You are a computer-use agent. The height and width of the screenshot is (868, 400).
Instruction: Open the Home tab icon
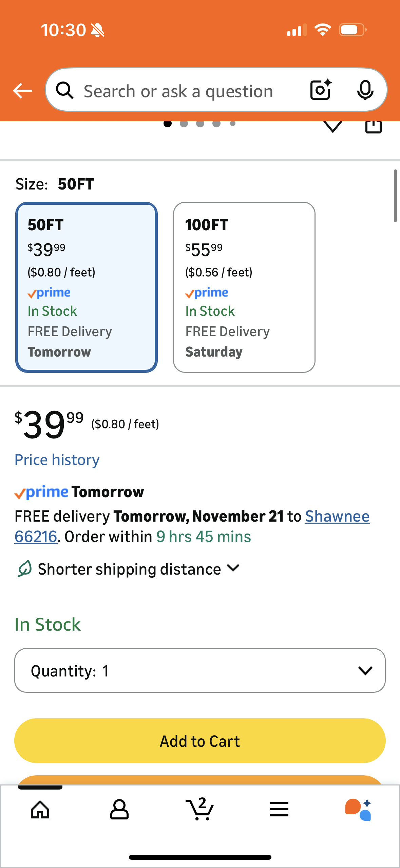click(x=40, y=810)
